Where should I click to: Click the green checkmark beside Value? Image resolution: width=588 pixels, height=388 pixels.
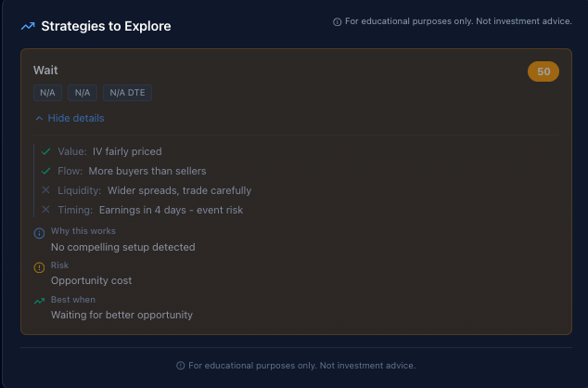pyautogui.click(x=45, y=151)
